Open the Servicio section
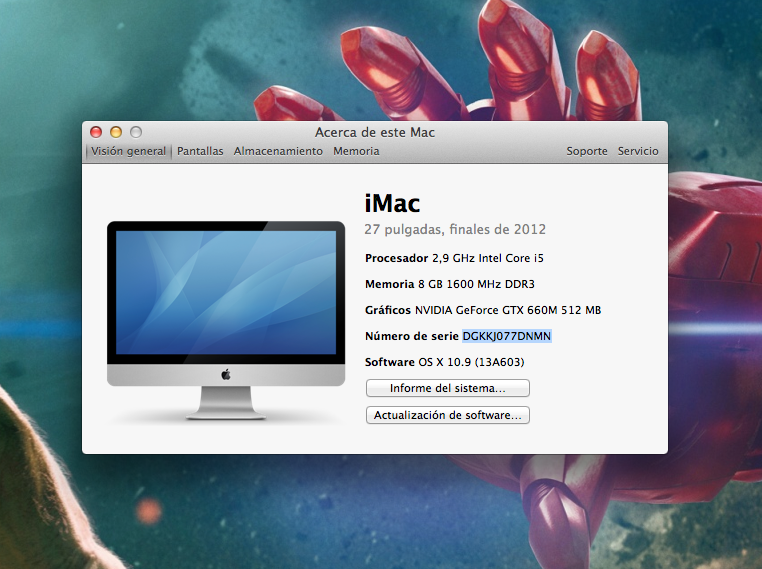This screenshot has height=569, width=762. click(x=638, y=151)
